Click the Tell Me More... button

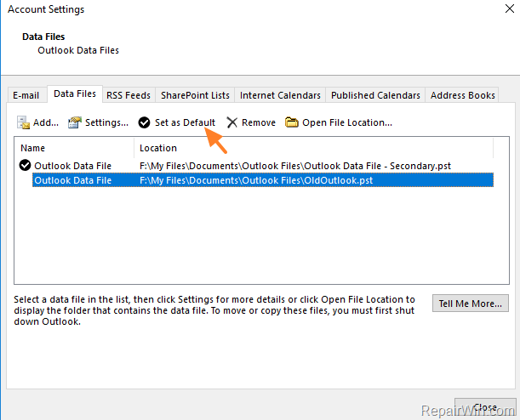click(x=471, y=304)
